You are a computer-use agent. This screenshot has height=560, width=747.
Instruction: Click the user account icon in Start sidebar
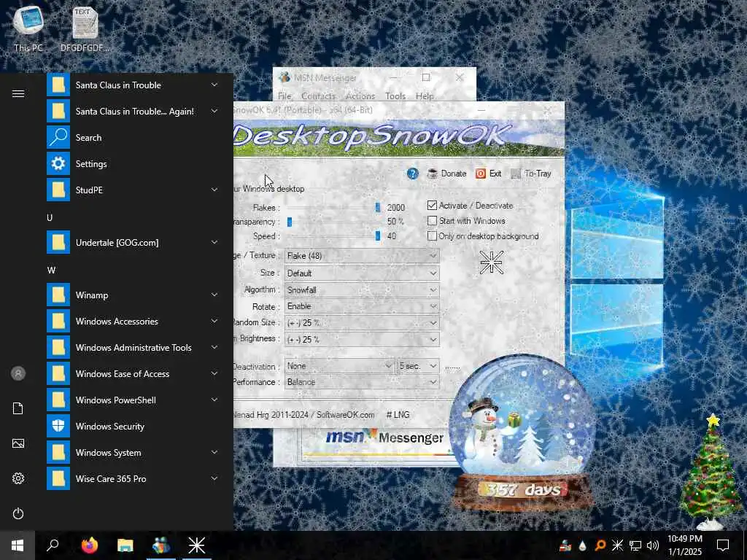click(18, 373)
